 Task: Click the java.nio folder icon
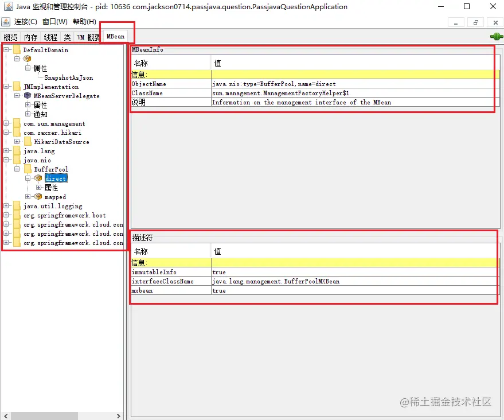[x=17, y=160]
